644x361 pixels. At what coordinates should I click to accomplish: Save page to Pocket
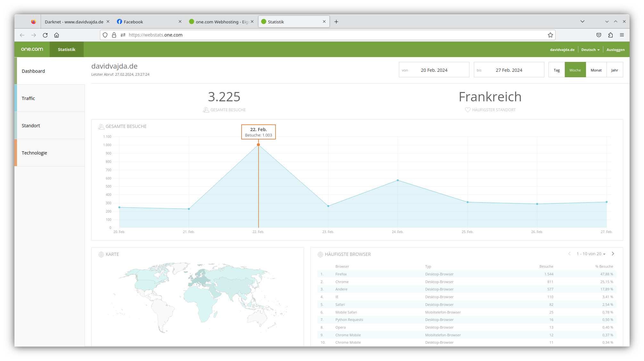pyautogui.click(x=599, y=35)
